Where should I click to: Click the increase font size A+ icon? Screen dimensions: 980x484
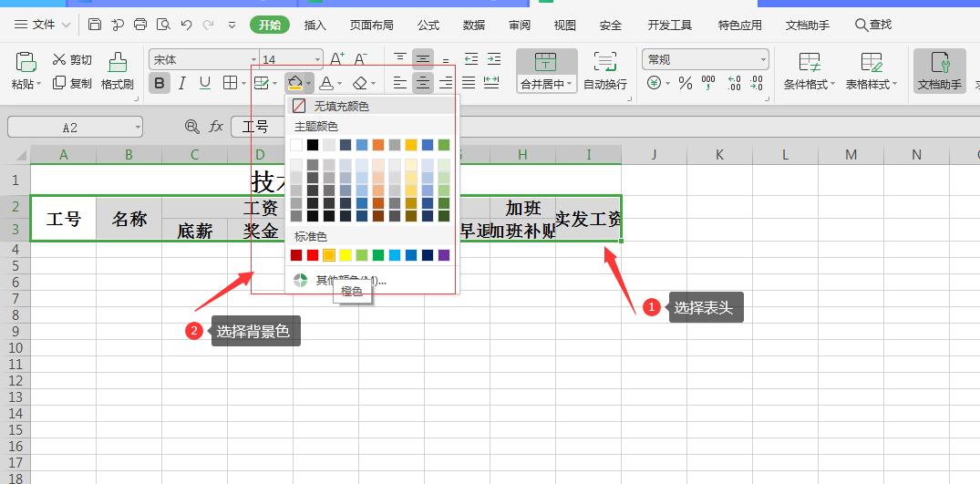(x=336, y=59)
